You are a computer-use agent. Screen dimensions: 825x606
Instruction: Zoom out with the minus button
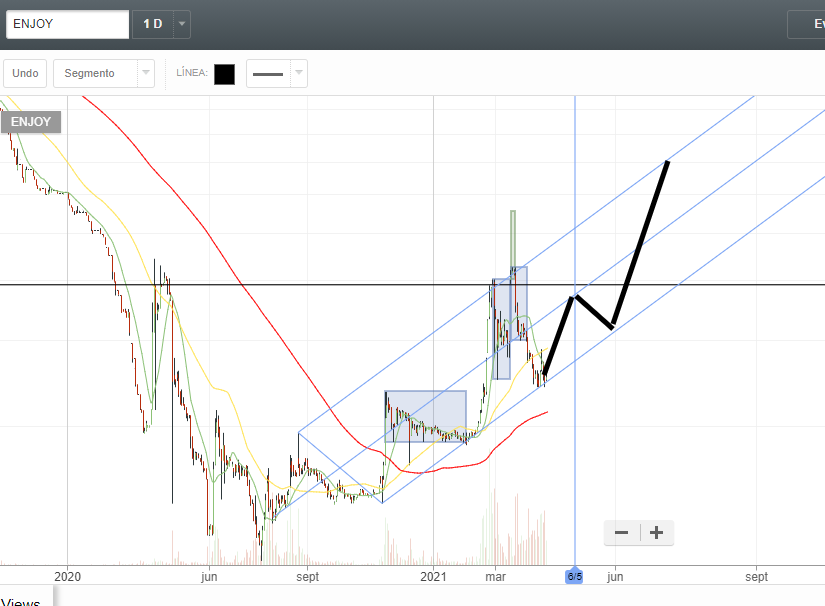point(621,533)
